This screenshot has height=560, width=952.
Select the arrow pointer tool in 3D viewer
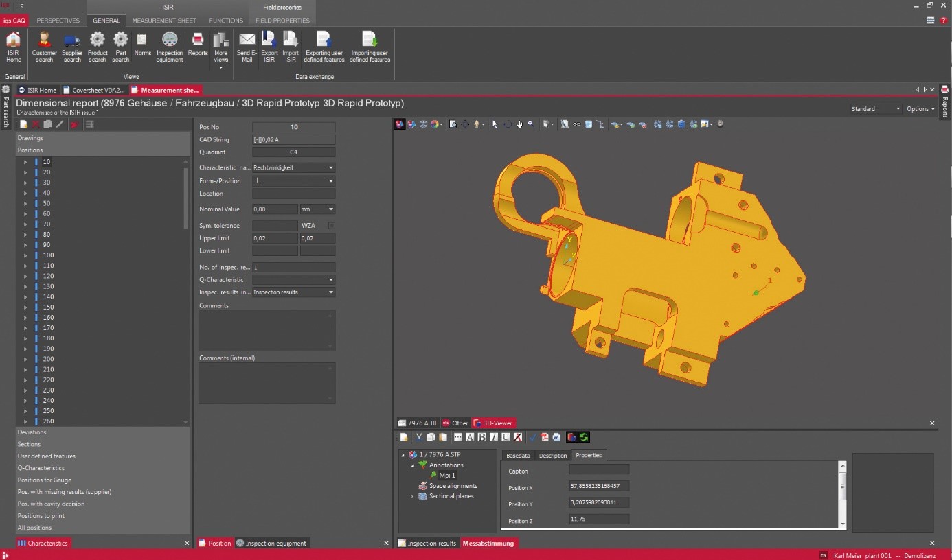coord(495,124)
